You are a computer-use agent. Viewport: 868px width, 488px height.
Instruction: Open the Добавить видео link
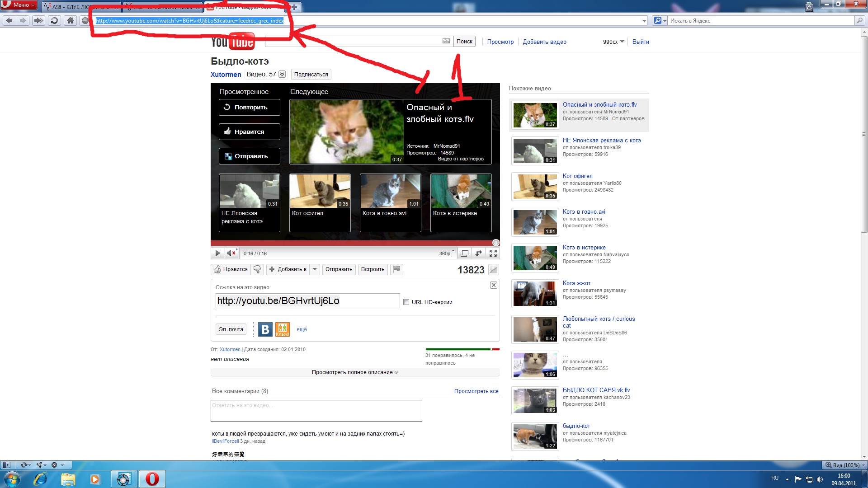544,42
